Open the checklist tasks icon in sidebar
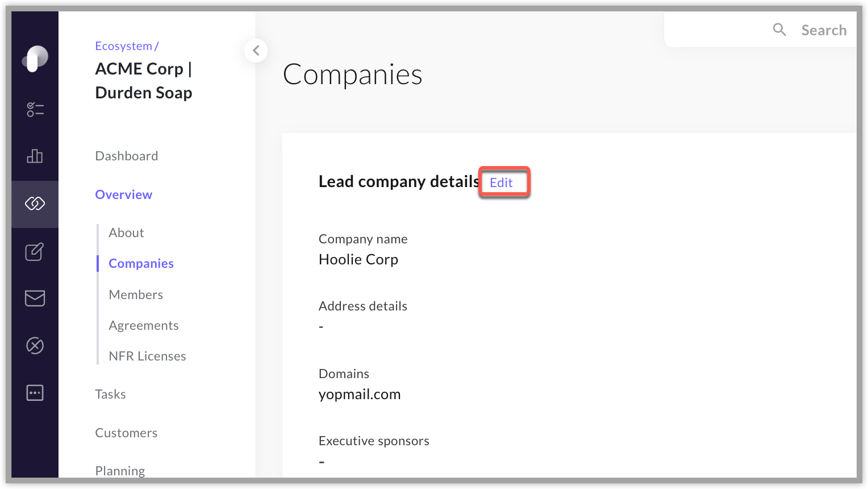 tap(35, 109)
